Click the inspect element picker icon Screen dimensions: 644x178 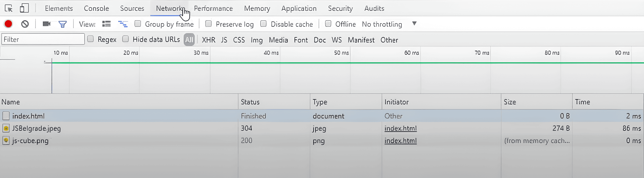[9, 8]
